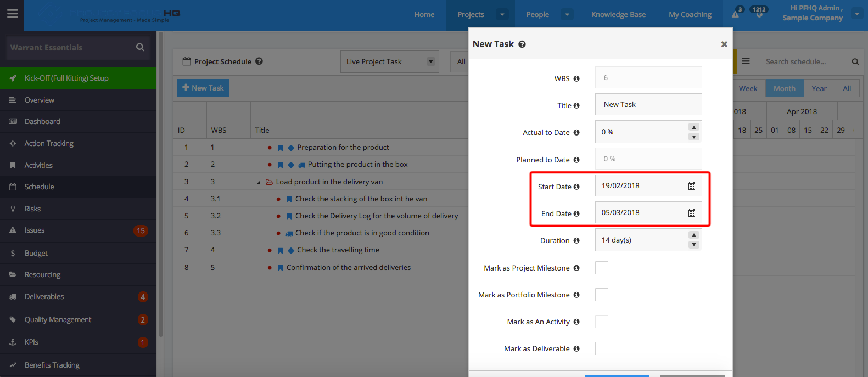The width and height of the screenshot is (868, 377).
Task: Open Resourcing in sidebar
Action: 78,274
